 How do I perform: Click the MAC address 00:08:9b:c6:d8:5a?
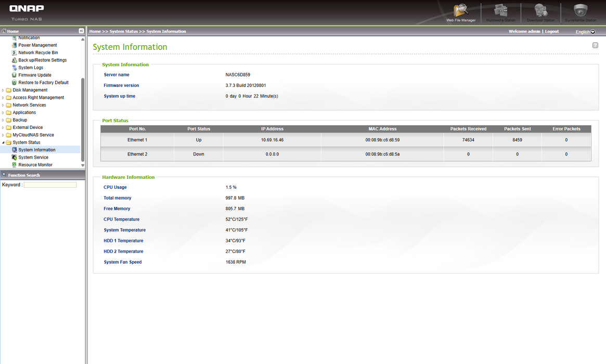click(x=382, y=154)
